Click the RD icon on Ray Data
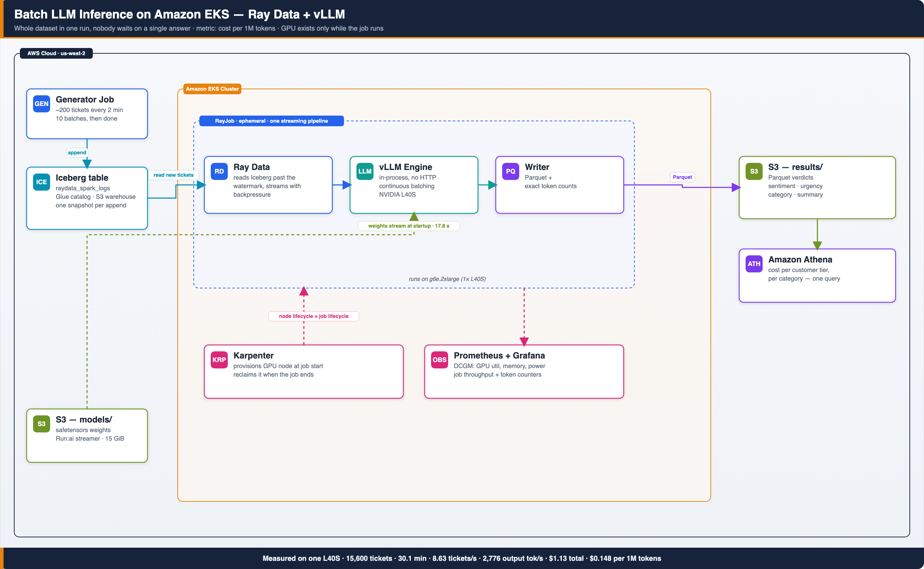 pos(219,172)
